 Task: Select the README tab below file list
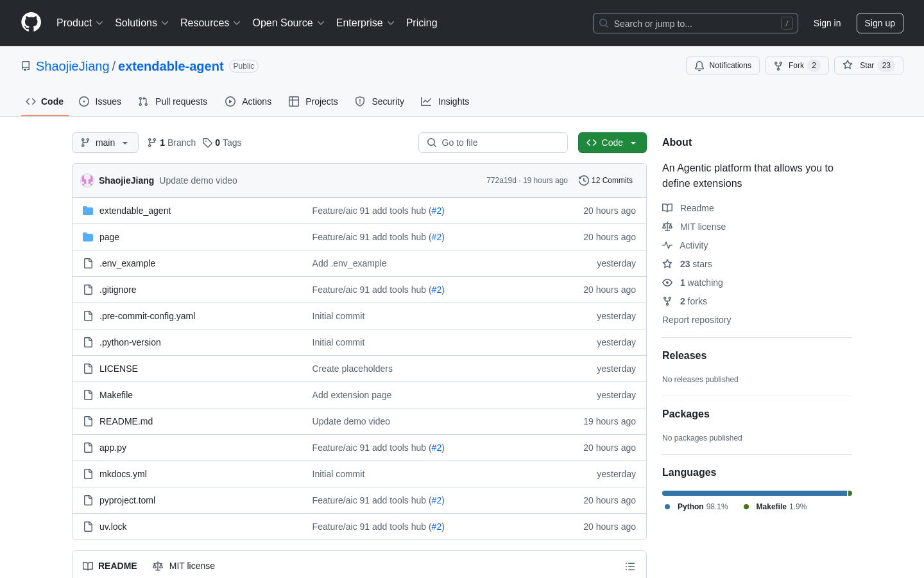110,566
